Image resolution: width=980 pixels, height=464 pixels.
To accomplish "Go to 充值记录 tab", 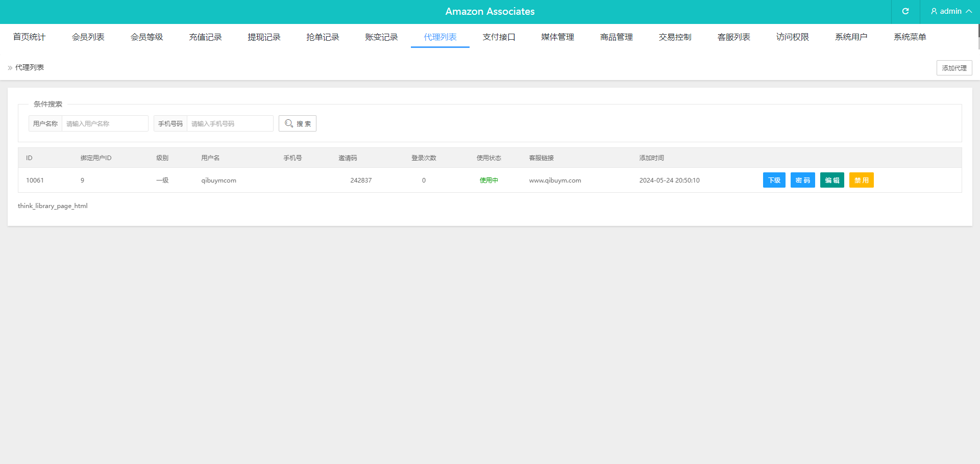I will click(x=205, y=37).
